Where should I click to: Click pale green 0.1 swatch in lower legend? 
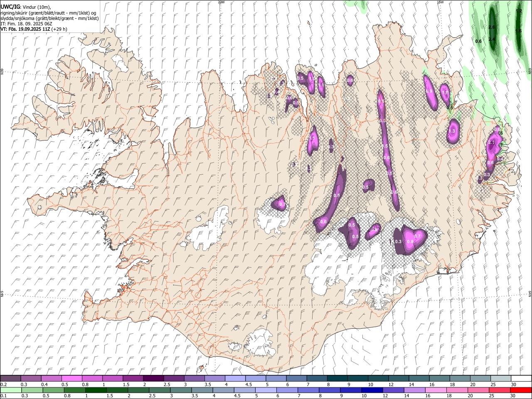coord(11,390)
